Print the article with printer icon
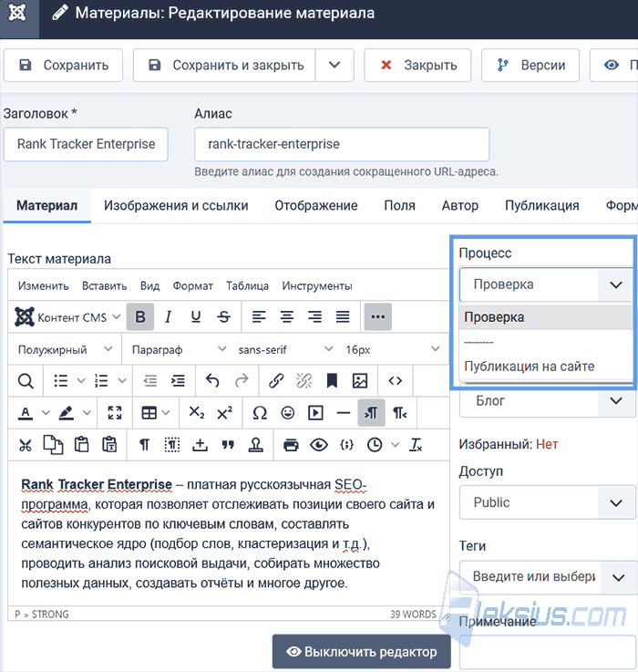The height and width of the screenshot is (672, 638). point(291,445)
